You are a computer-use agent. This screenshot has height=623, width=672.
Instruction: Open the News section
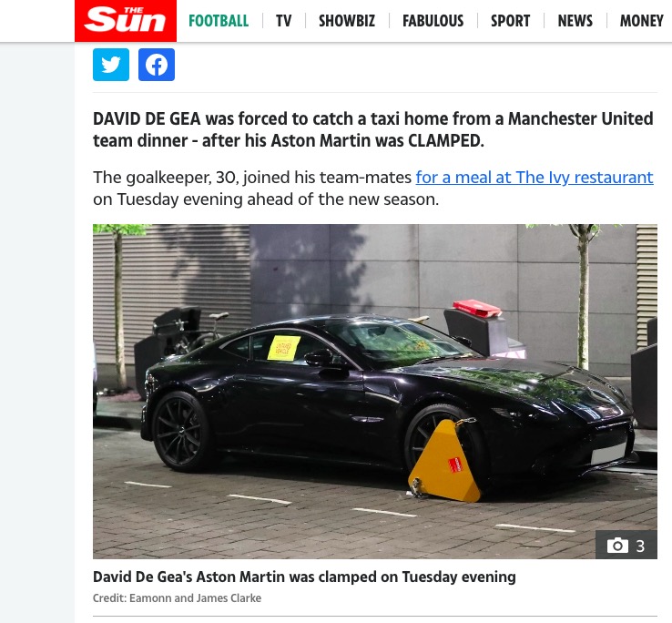pyautogui.click(x=575, y=21)
